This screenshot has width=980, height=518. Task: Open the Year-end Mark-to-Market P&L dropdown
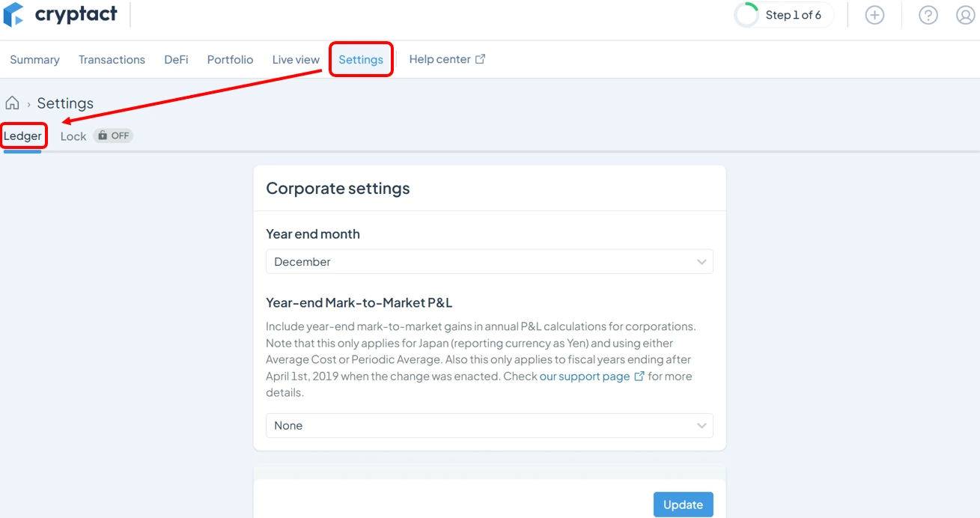(489, 426)
